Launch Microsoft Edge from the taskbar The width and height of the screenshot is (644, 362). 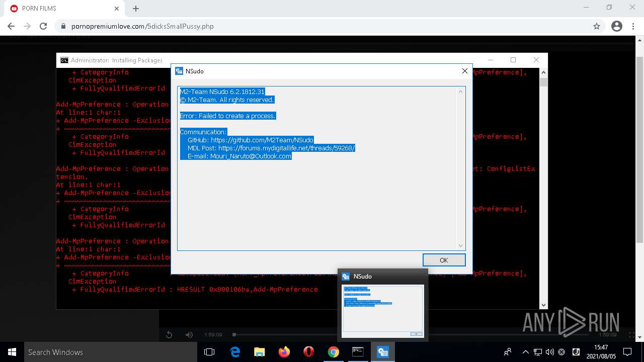(x=235, y=352)
